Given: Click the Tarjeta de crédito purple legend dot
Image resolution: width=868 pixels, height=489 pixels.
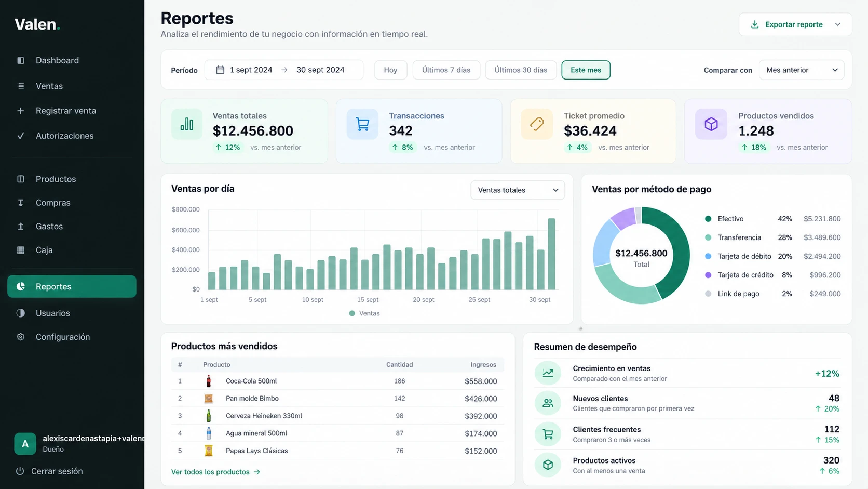Looking at the screenshot, I should [708, 275].
